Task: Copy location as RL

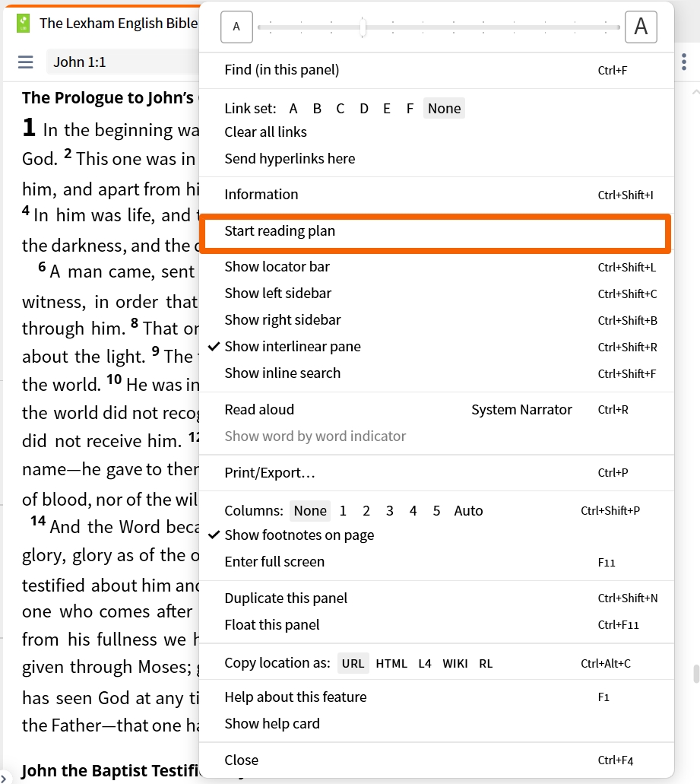Action: (486, 664)
